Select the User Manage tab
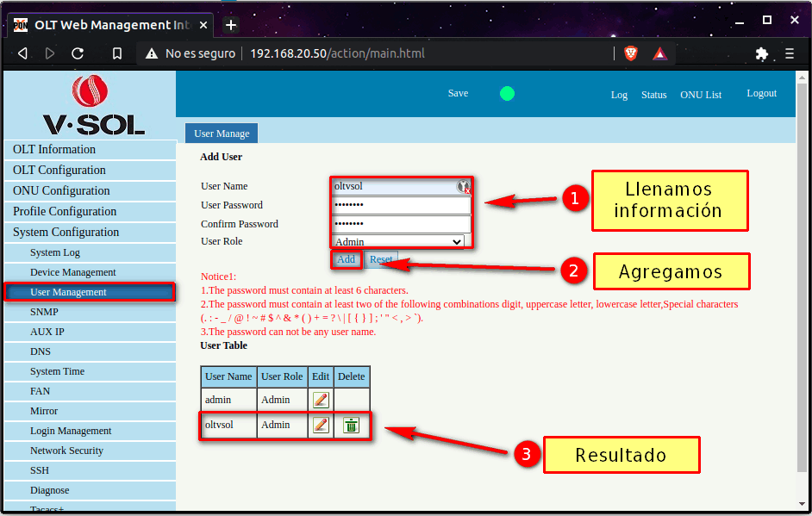This screenshot has width=812, height=516. 222,134
